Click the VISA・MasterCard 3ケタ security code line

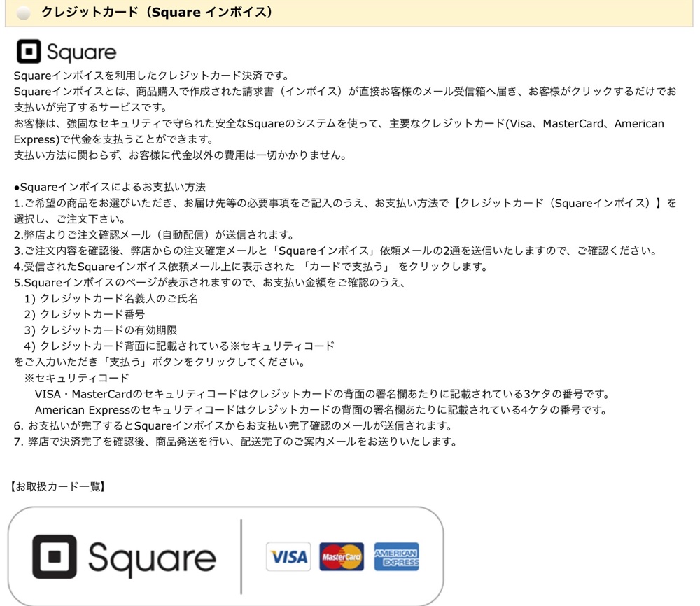pyautogui.click(x=323, y=394)
